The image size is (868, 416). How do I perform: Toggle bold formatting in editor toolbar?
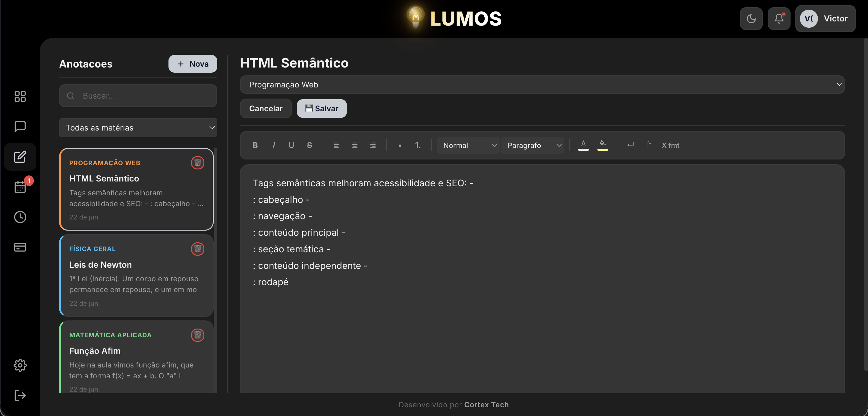click(255, 145)
